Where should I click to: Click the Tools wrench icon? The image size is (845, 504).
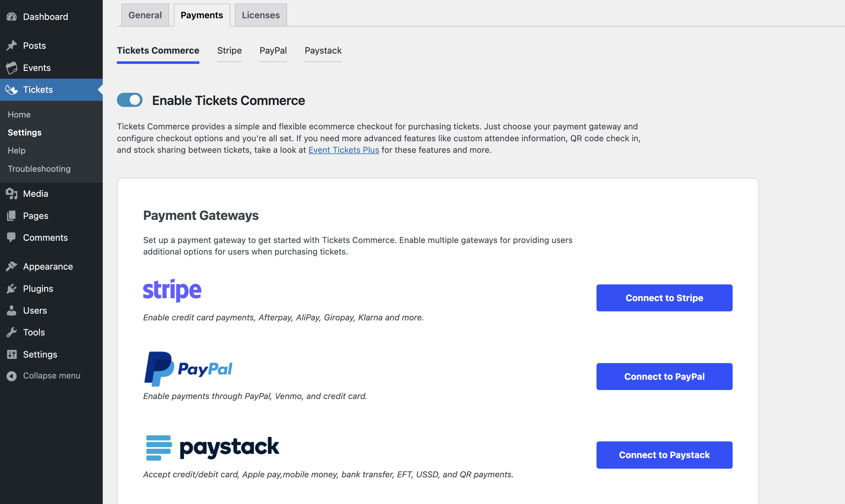12,332
